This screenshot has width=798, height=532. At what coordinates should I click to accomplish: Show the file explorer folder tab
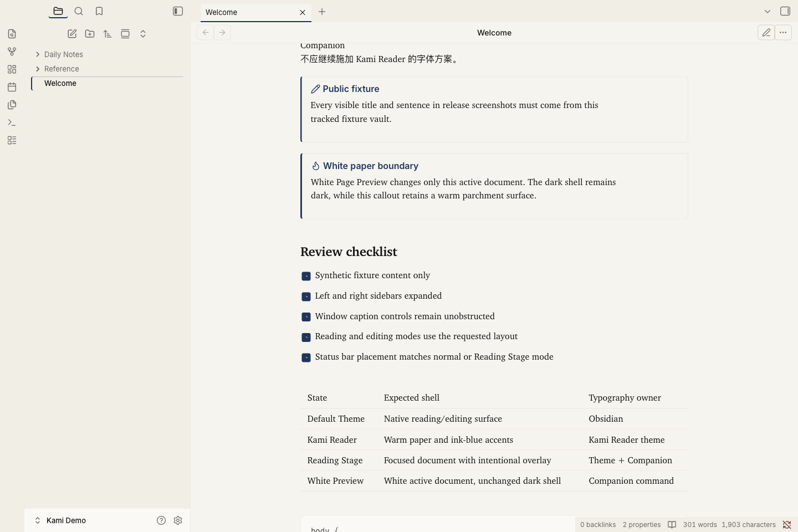[x=58, y=11]
